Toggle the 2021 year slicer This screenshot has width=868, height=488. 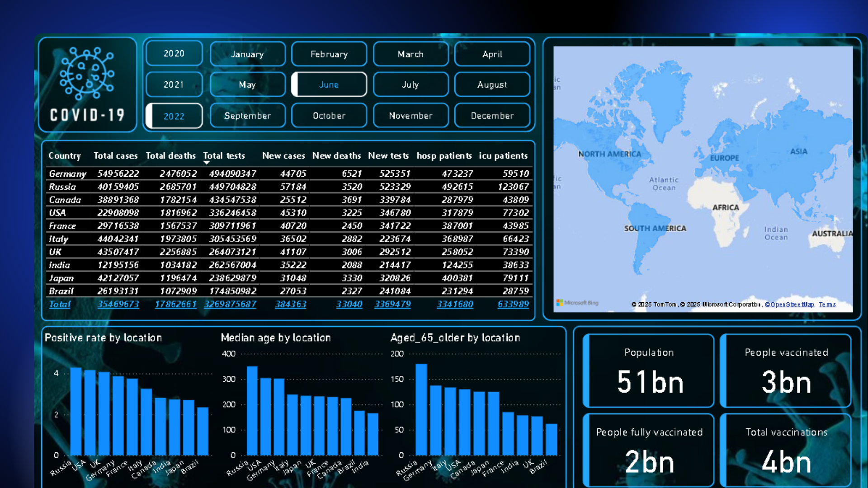[174, 84]
